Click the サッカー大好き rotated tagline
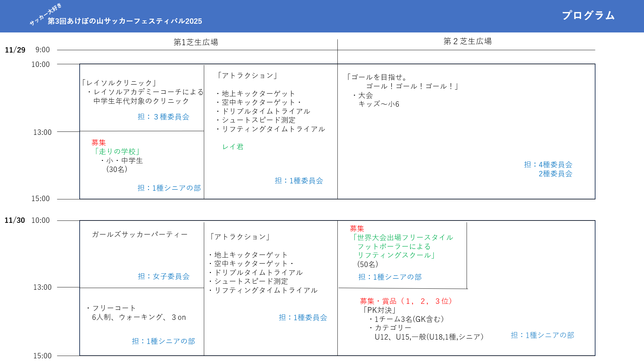The width and height of the screenshot is (644, 362). point(45,14)
